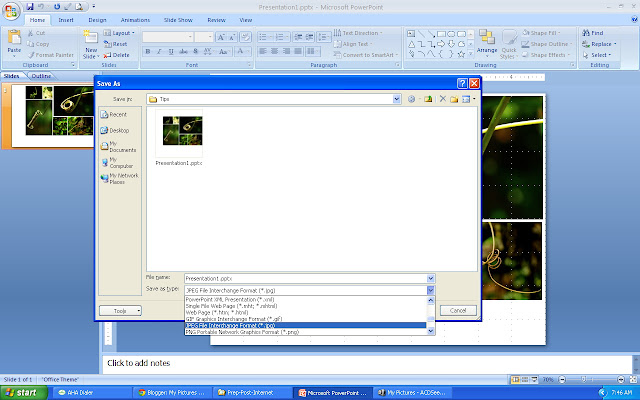Toggle Bold formatting in Font group
Viewport: 640px width, 400px height.
click(148, 51)
